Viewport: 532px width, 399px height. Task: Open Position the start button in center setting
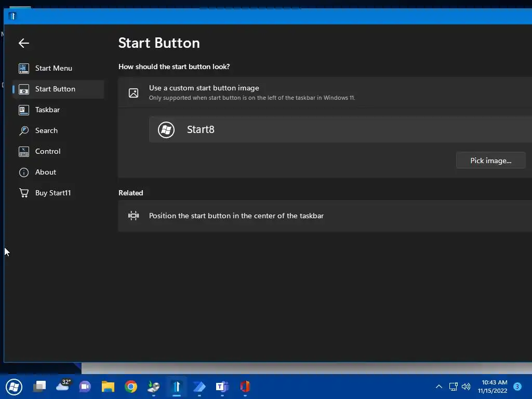click(325, 216)
